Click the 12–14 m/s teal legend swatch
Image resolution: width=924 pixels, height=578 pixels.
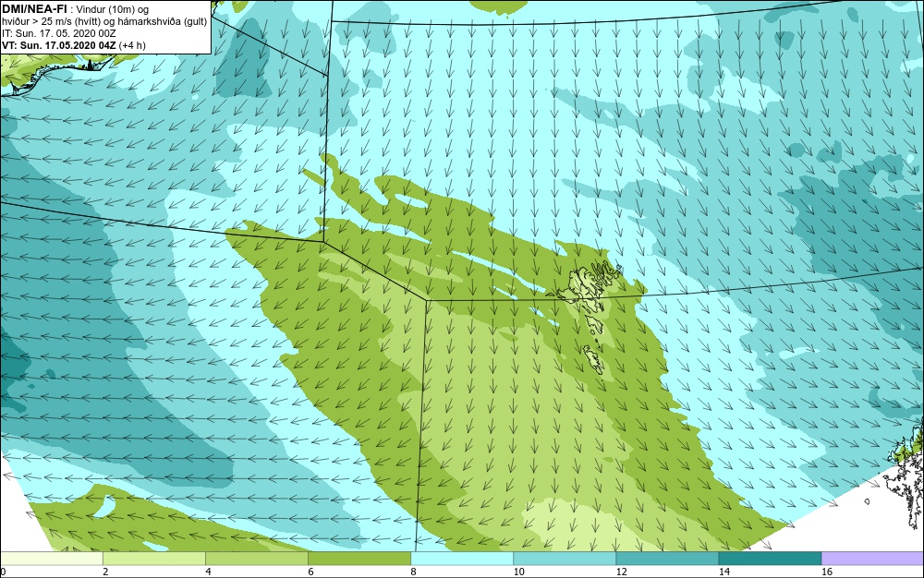click(x=667, y=559)
